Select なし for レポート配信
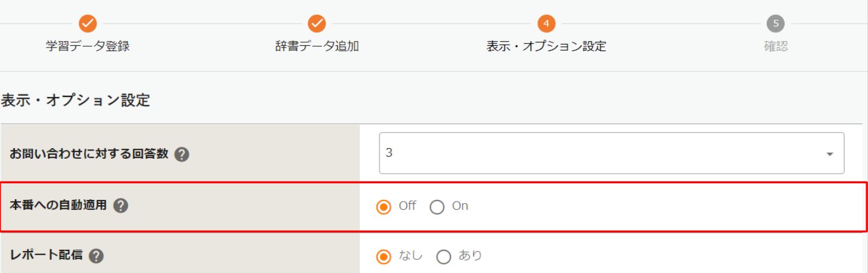This screenshot has width=868, height=273. click(384, 257)
